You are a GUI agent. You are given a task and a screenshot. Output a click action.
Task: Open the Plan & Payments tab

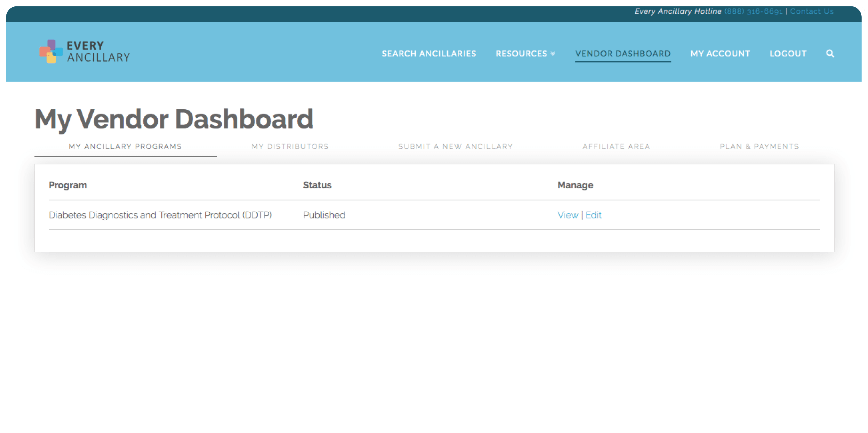759,146
